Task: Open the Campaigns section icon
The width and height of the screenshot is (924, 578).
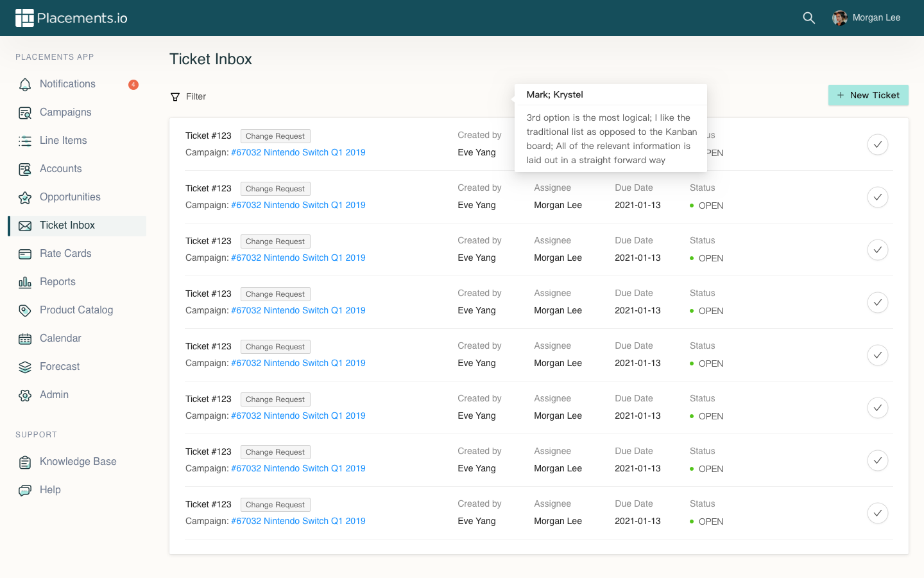Action: click(25, 113)
